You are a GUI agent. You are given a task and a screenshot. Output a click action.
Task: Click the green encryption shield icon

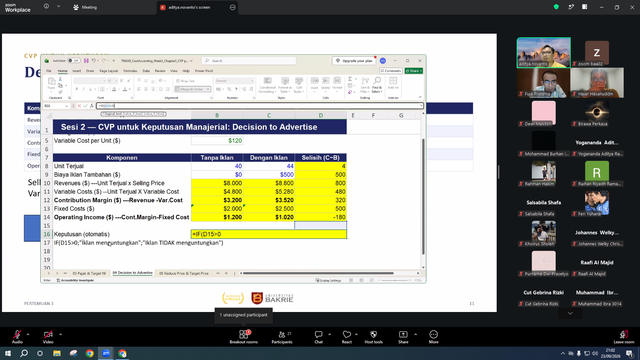pos(556,7)
